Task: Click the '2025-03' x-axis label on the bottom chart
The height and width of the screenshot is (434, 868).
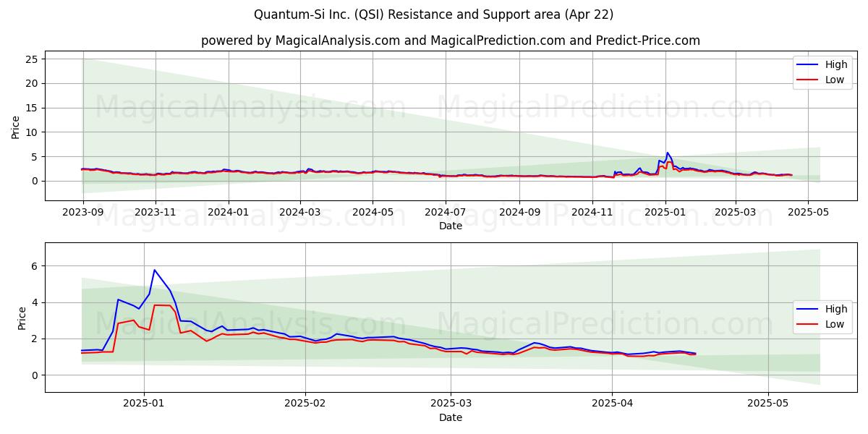Action: (451, 404)
